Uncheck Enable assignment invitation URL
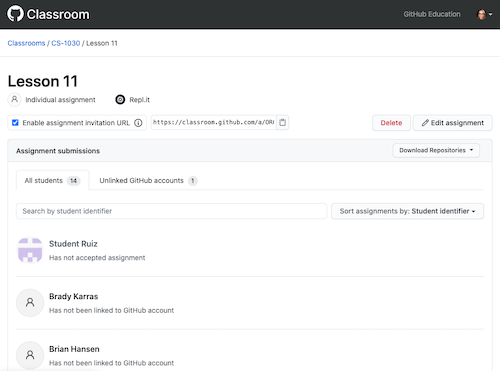 point(15,123)
